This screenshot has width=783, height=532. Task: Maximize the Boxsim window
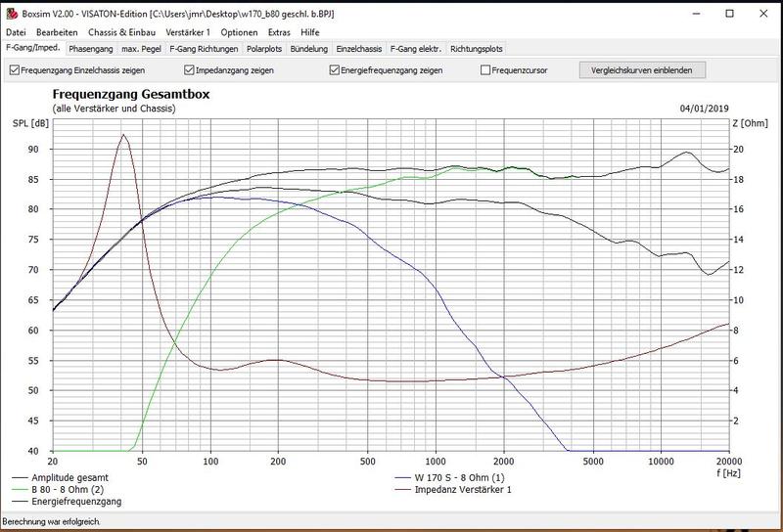tap(730, 15)
